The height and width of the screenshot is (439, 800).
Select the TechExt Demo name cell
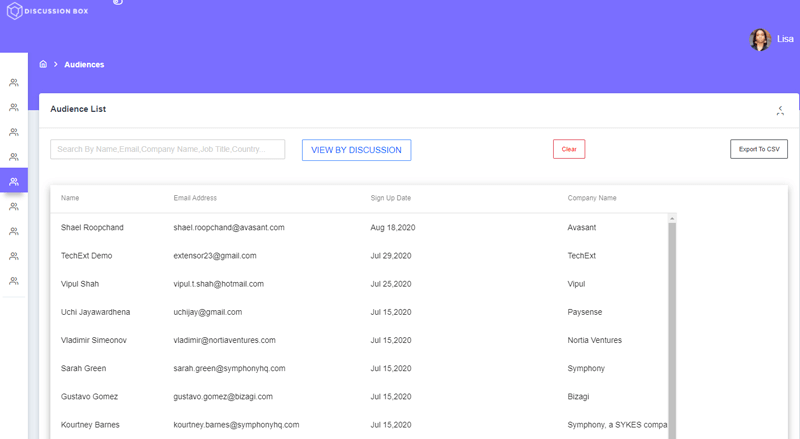click(86, 256)
